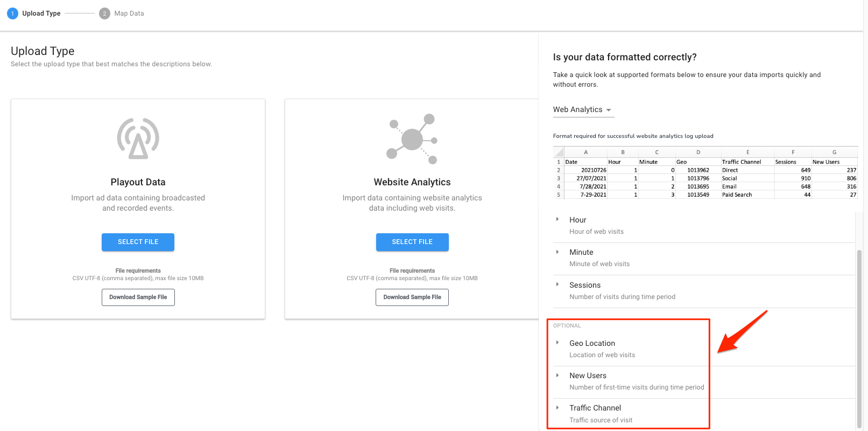Expand the Minute field description
The width and height of the screenshot is (868, 431).
pyautogui.click(x=558, y=252)
